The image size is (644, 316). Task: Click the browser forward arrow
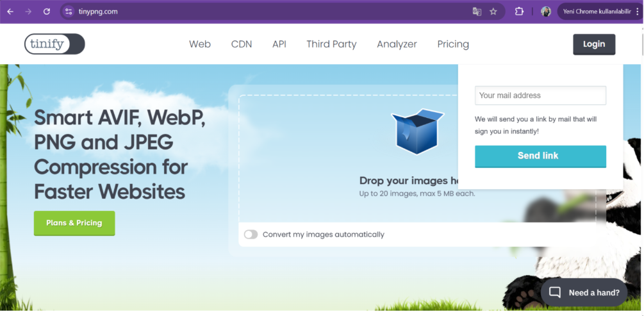pyautogui.click(x=28, y=12)
